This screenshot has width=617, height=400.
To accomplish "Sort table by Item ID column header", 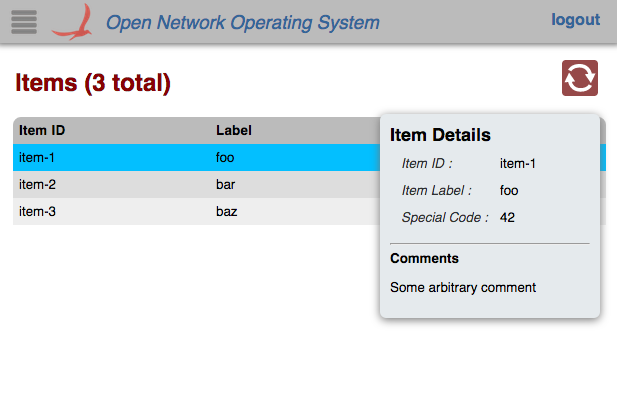I will click(x=42, y=130).
